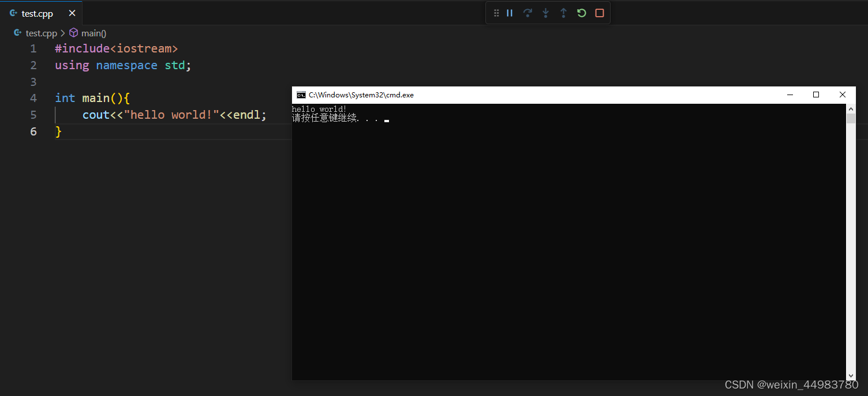Step into the next function call

point(545,13)
